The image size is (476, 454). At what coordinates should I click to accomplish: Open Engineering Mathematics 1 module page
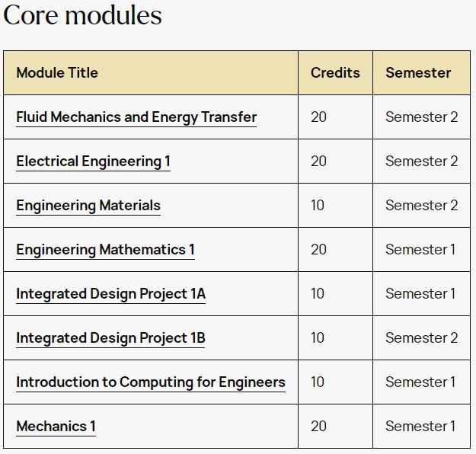pos(105,250)
